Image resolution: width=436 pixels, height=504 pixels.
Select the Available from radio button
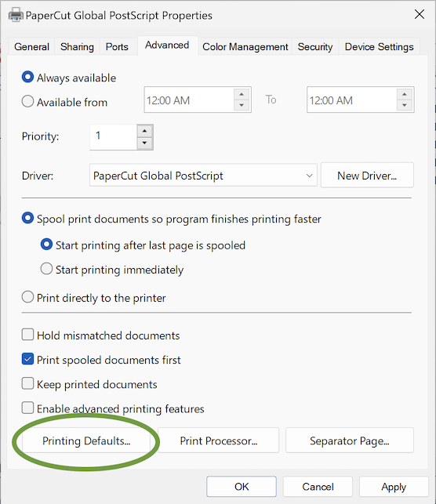click(27, 101)
